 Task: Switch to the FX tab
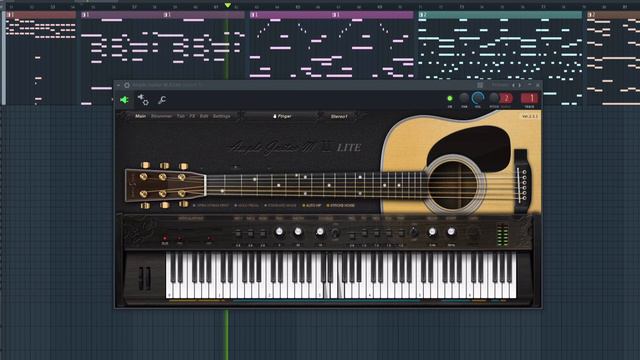click(192, 116)
